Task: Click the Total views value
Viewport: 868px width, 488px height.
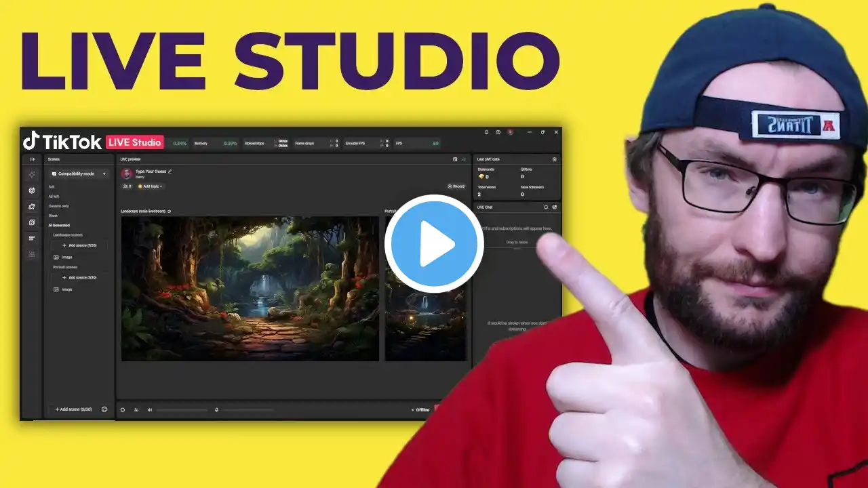Action: coord(479,195)
